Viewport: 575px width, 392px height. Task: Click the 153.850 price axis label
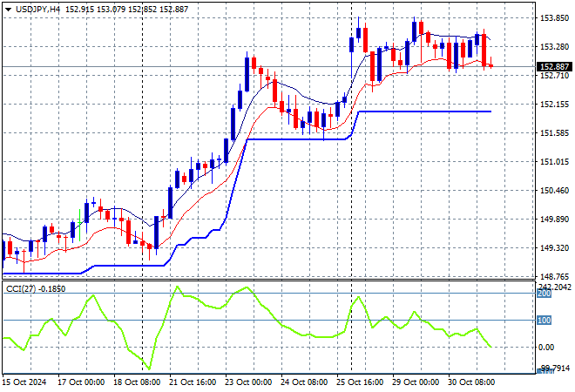pyautogui.click(x=554, y=18)
